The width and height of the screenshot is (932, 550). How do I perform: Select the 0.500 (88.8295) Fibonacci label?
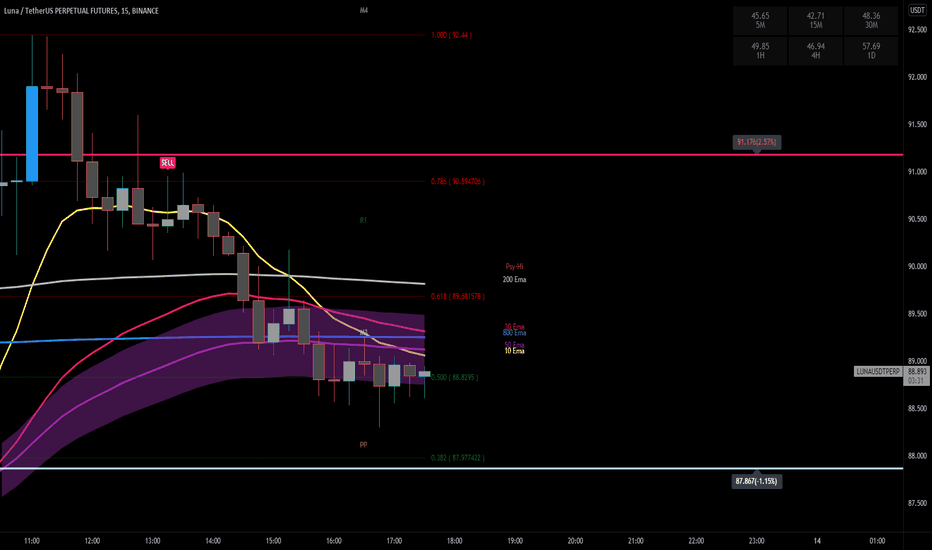[x=455, y=377]
